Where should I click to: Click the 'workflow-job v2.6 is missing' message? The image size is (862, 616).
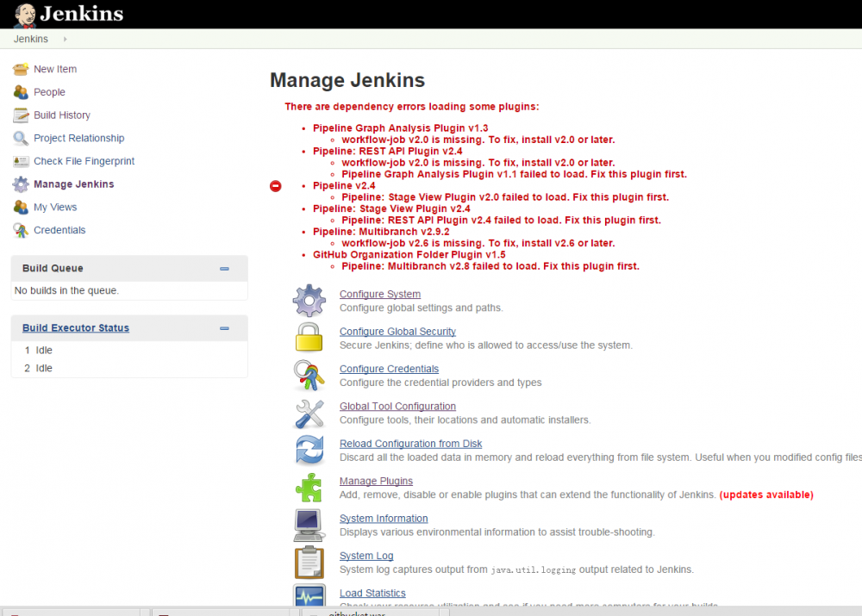coord(478,244)
